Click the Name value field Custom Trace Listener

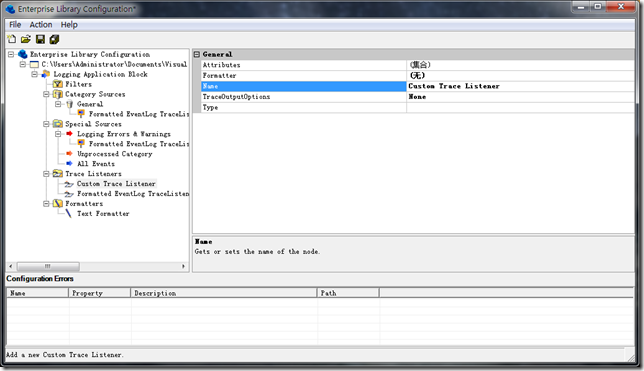tap(520, 86)
